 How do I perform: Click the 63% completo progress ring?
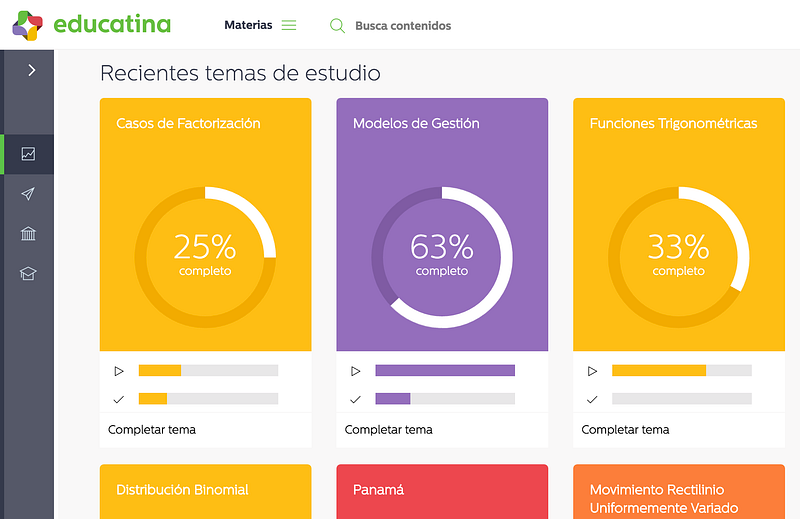click(x=442, y=257)
